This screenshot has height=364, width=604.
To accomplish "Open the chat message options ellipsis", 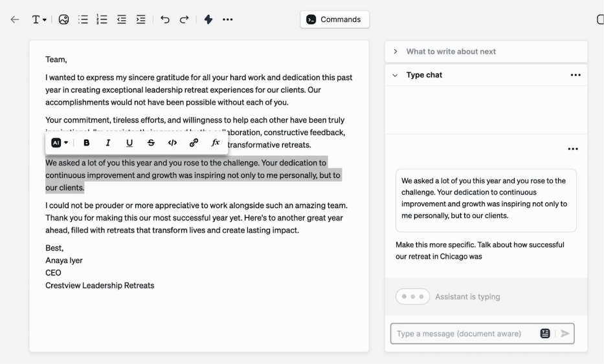I will pos(573,149).
